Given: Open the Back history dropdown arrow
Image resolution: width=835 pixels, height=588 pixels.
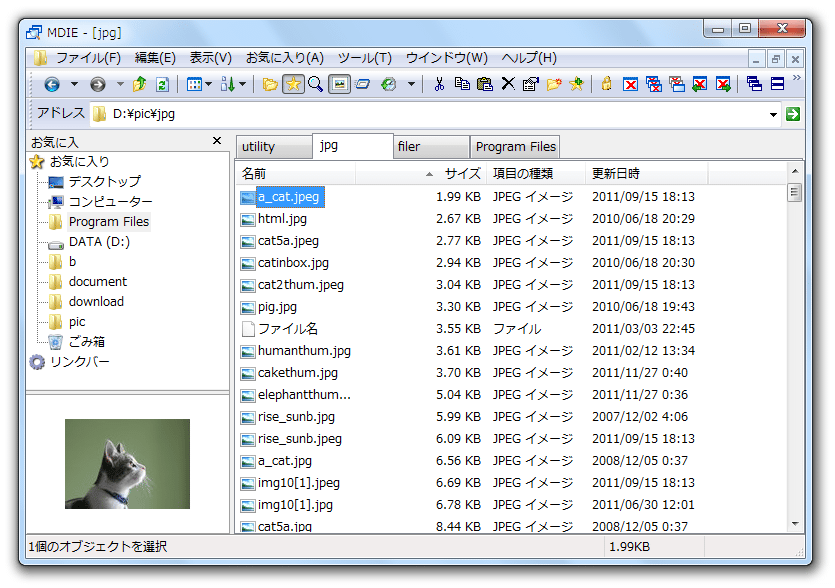Looking at the screenshot, I should 74,84.
